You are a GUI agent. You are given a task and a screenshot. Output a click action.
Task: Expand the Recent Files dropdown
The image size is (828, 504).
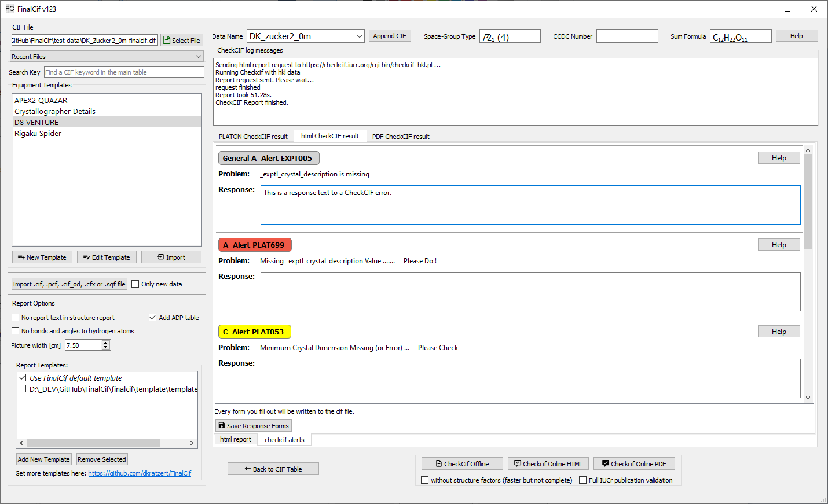pos(199,57)
